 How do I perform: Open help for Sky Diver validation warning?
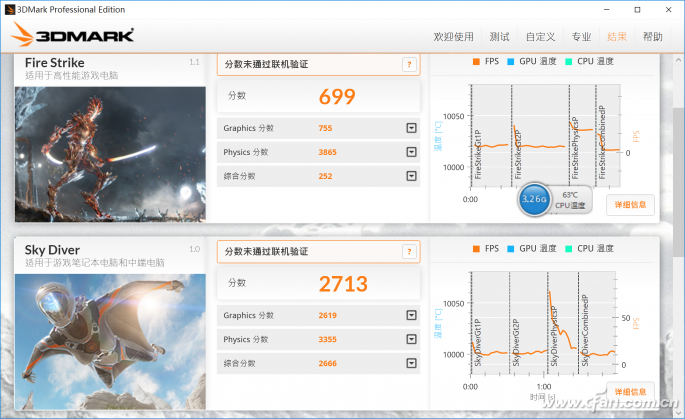click(x=409, y=251)
